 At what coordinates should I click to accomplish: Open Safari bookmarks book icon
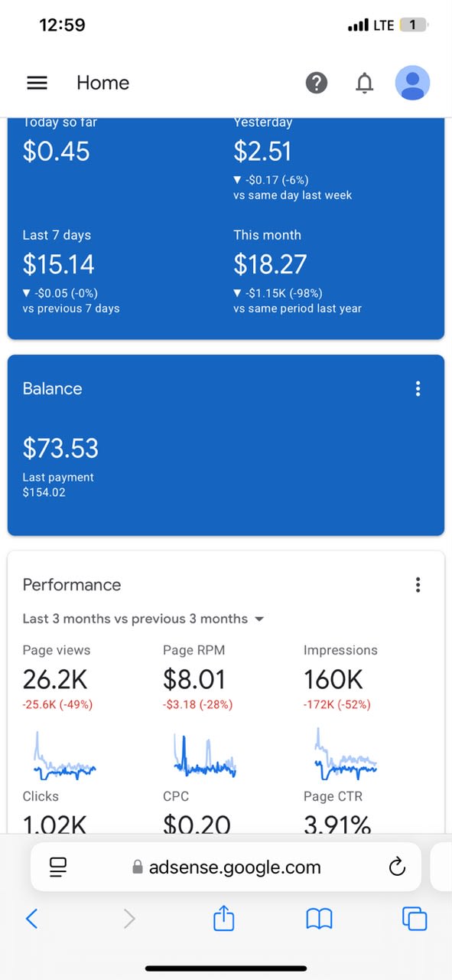319,918
